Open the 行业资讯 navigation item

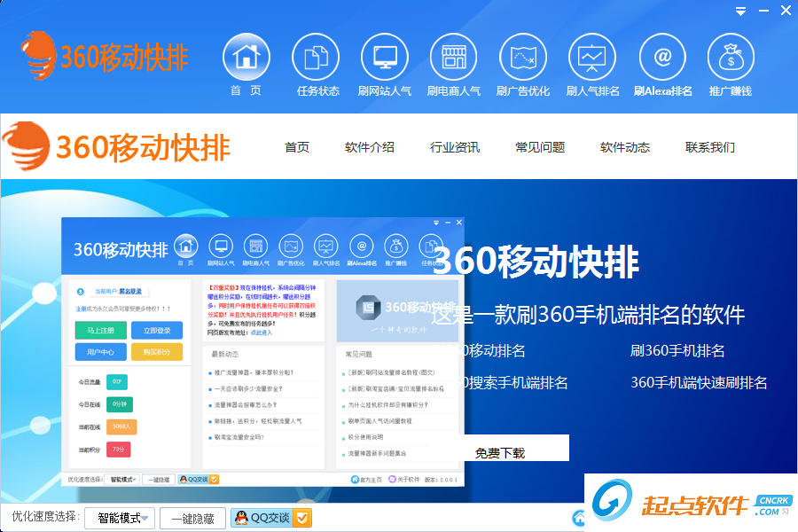[x=455, y=147]
